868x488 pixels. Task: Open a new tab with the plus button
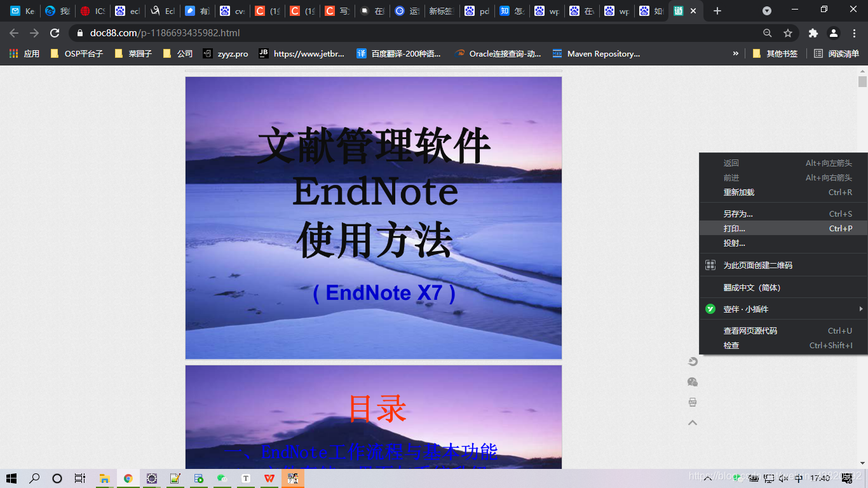[x=717, y=11]
